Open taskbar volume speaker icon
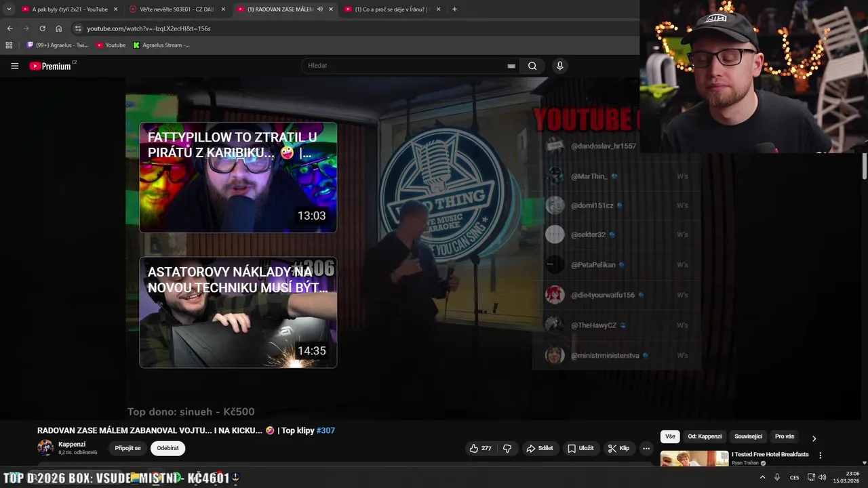Image resolution: width=868 pixels, height=488 pixels. (823, 477)
